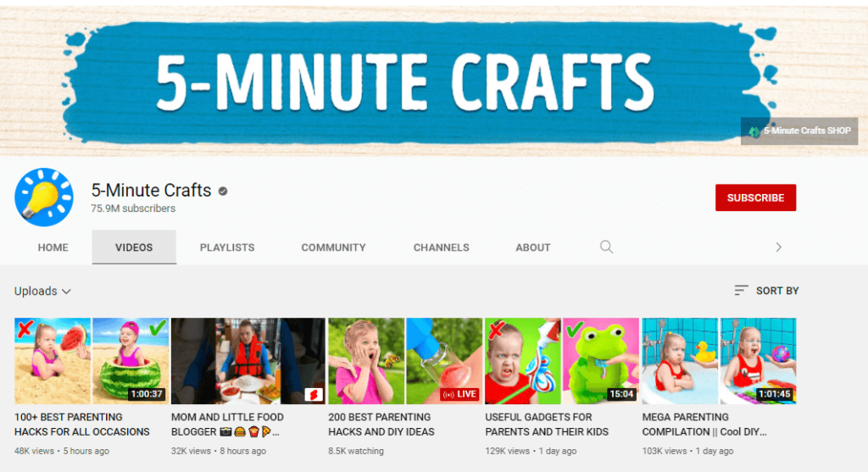868x472 pixels.
Task: Click '103K views • 1 day ago' text
Action: tap(687, 451)
